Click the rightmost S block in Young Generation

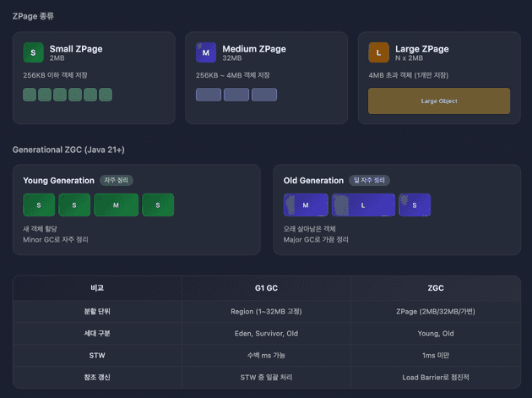(158, 205)
